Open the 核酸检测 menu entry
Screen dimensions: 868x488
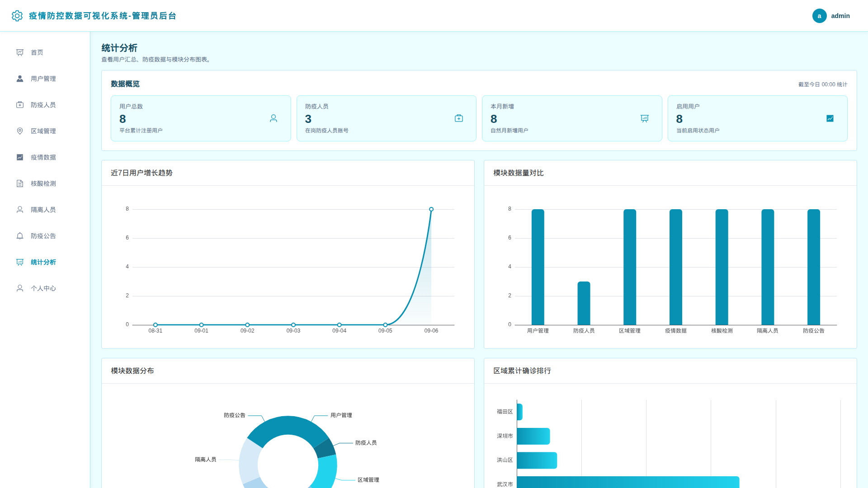[x=45, y=183]
